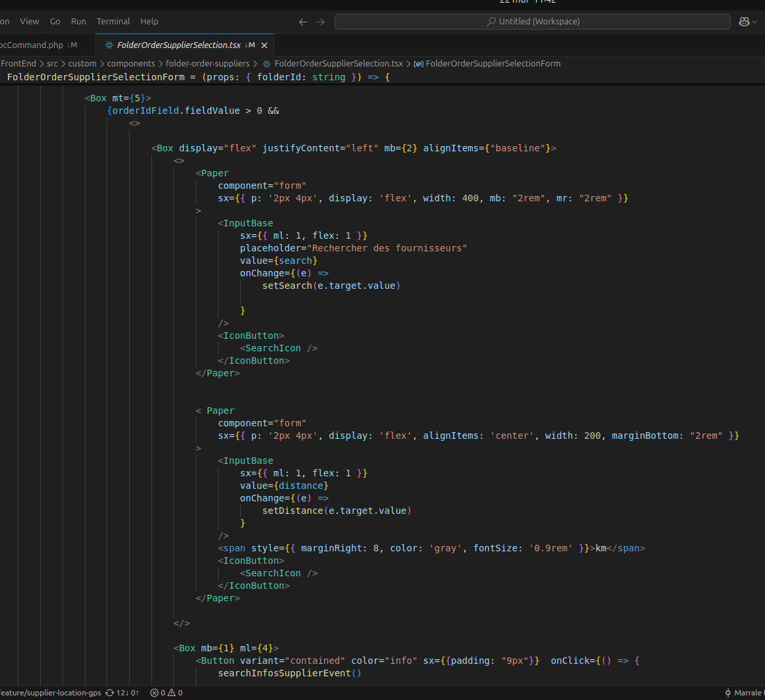This screenshot has width=765, height=700.
Task: Expand the folder-order-suppliers breadcrumb
Action: tap(207, 64)
